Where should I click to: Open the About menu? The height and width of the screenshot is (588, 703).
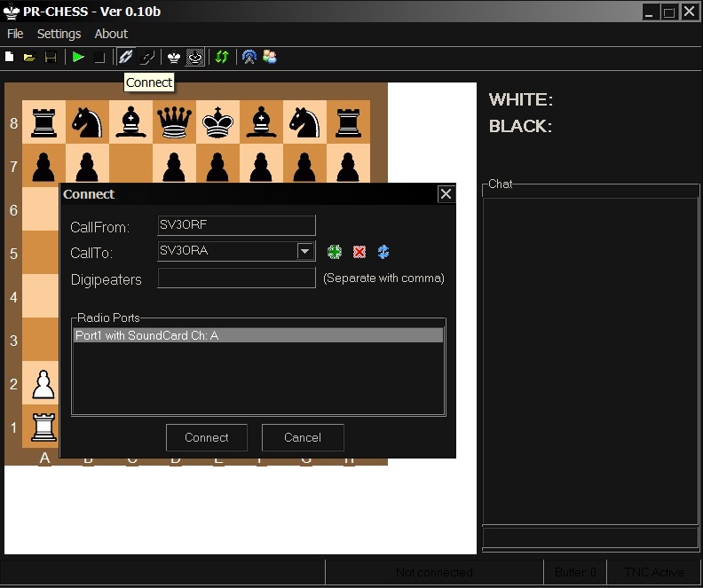point(111,34)
